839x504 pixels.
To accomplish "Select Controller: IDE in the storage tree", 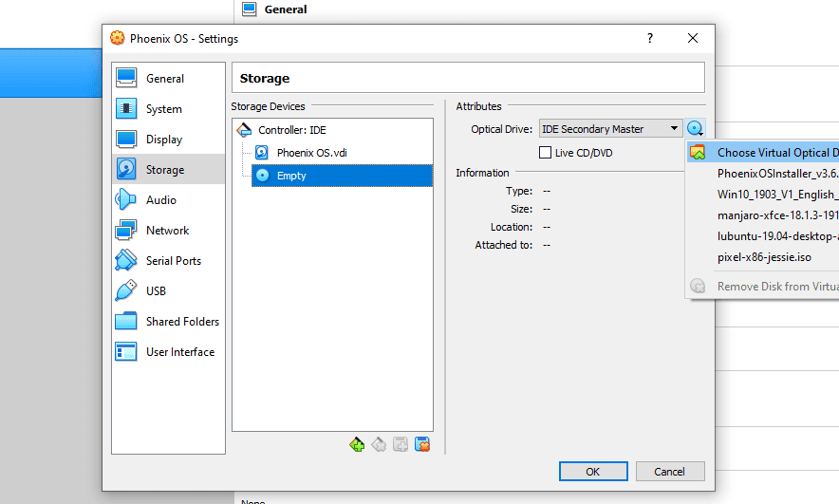I will (x=292, y=130).
